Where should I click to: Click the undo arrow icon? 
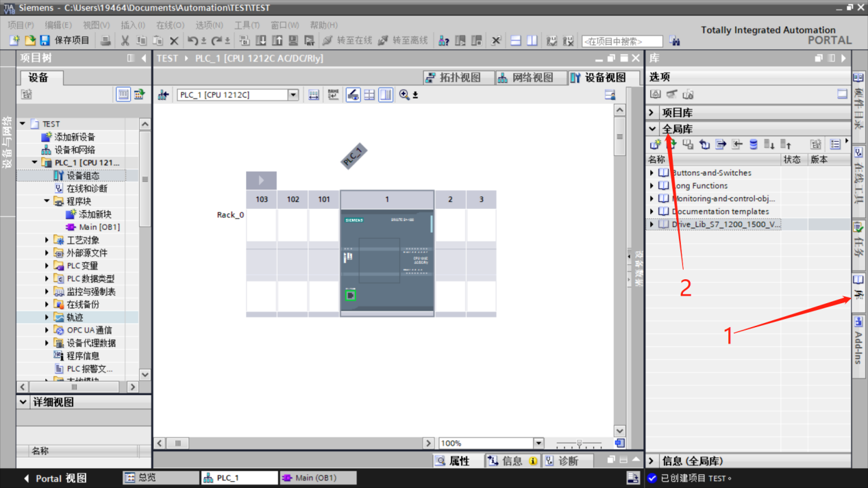click(193, 41)
